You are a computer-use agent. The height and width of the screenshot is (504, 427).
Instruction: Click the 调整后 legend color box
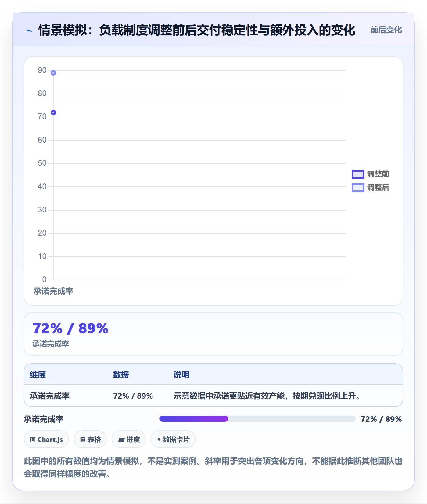pos(358,187)
